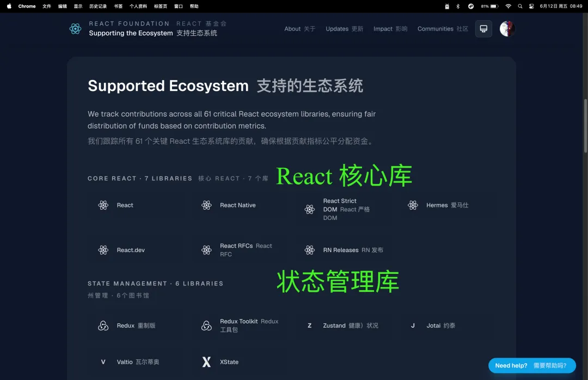Screen dimensions: 588x380
Task: Open the 文件 menu
Action: (46, 6)
